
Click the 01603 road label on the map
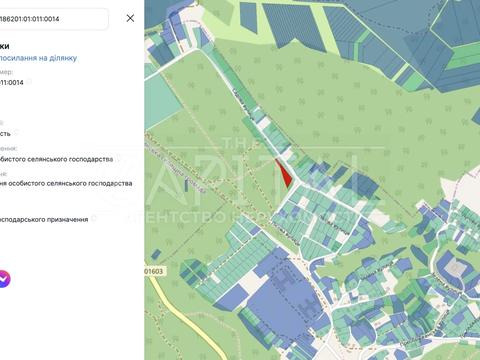click(154, 271)
